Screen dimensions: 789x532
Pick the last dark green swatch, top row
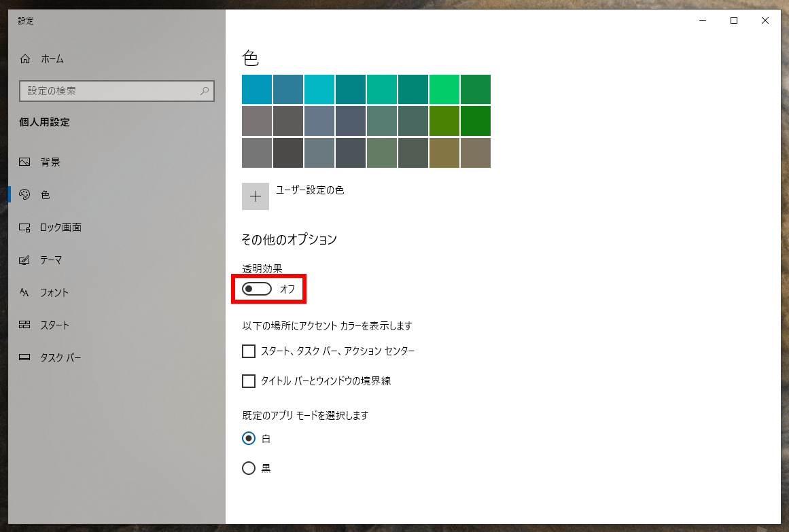[475, 89]
